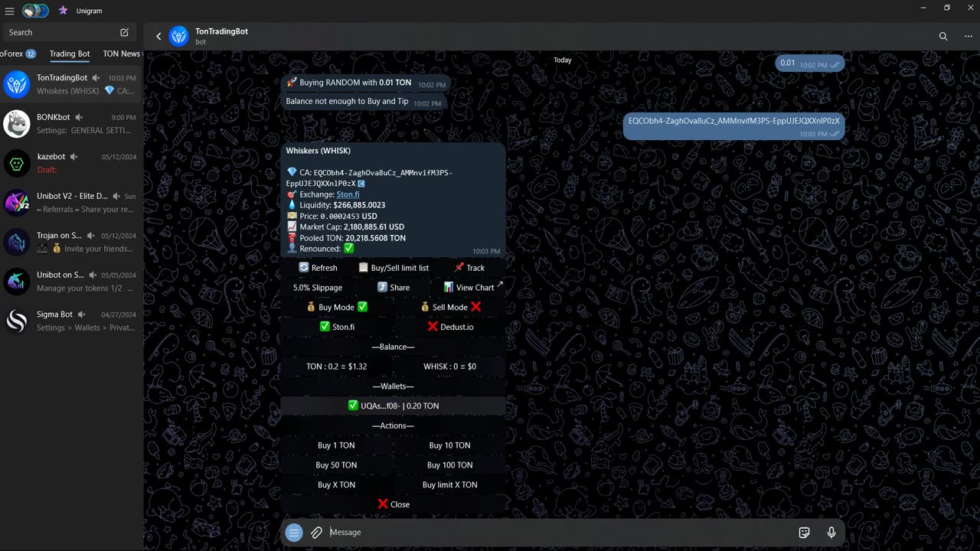
Task: Toggle Buy Mode on
Action: (x=337, y=308)
